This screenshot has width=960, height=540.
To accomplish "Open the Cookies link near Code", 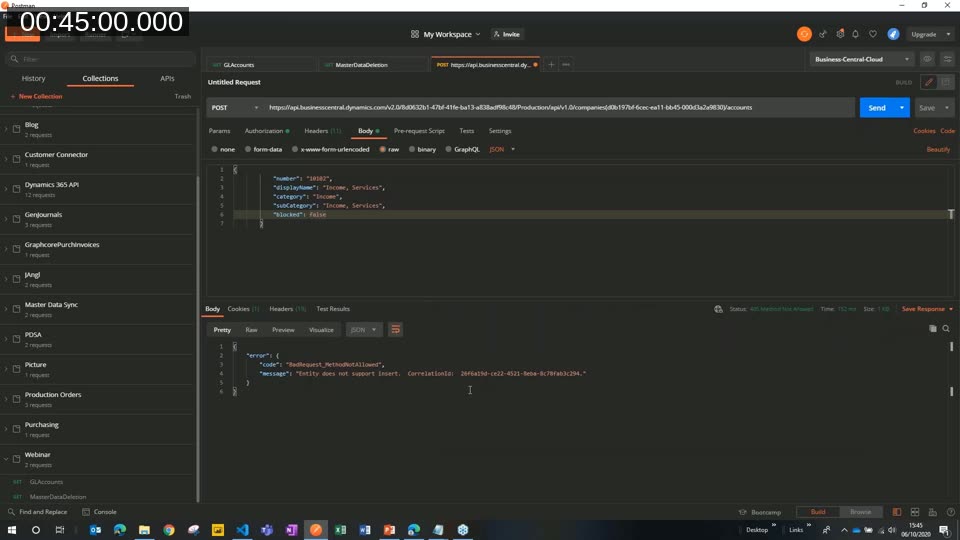I will tap(924, 131).
